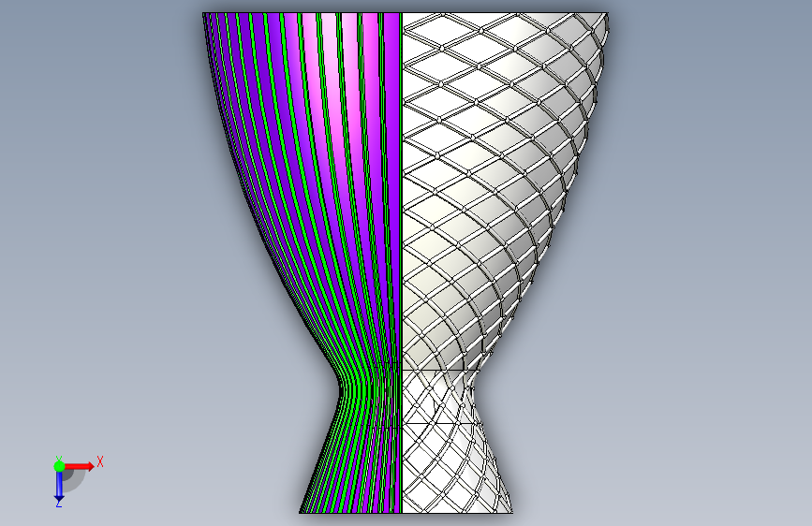The height and width of the screenshot is (526, 812).
Task: Click the green Y axis ball on the triad
Action: (59, 466)
